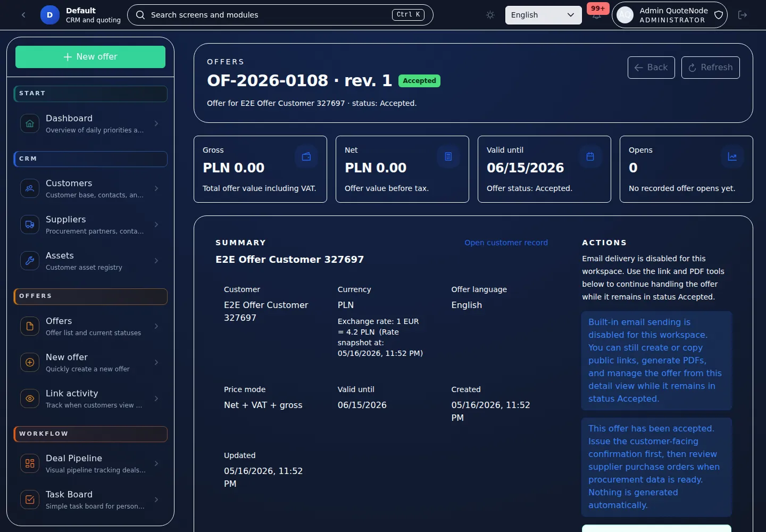The width and height of the screenshot is (766, 532).
Task: Select Offers list in sidebar
Action: coord(90,326)
